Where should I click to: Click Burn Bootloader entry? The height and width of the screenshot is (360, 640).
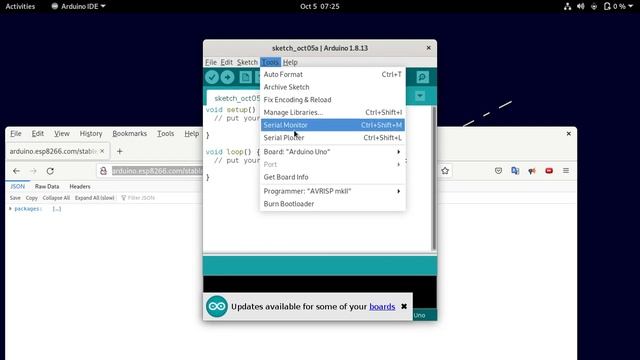(x=333, y=204)
